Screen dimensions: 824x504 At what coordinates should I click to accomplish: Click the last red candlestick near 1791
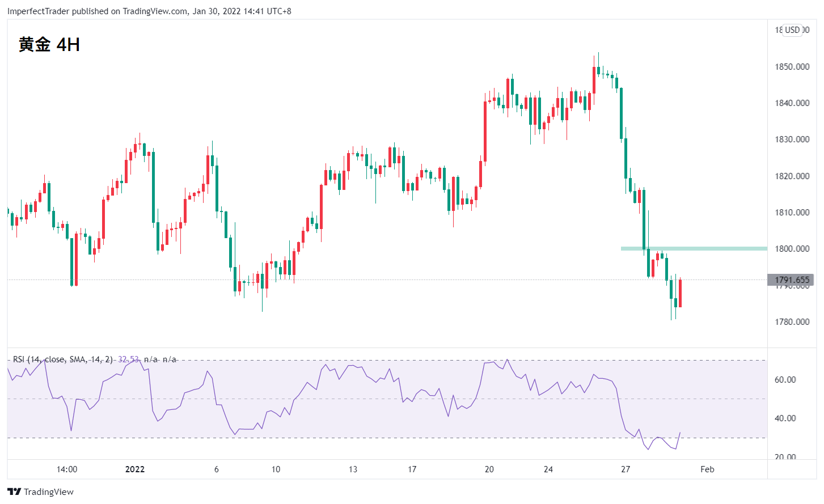(x=680, y=293)
